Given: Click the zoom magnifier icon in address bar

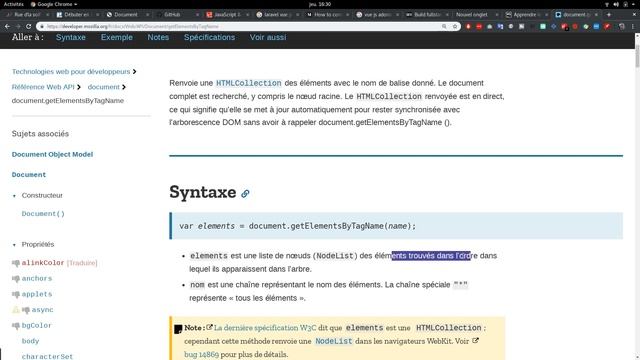Looking at the screenshot, I should (x=444, y=26).
